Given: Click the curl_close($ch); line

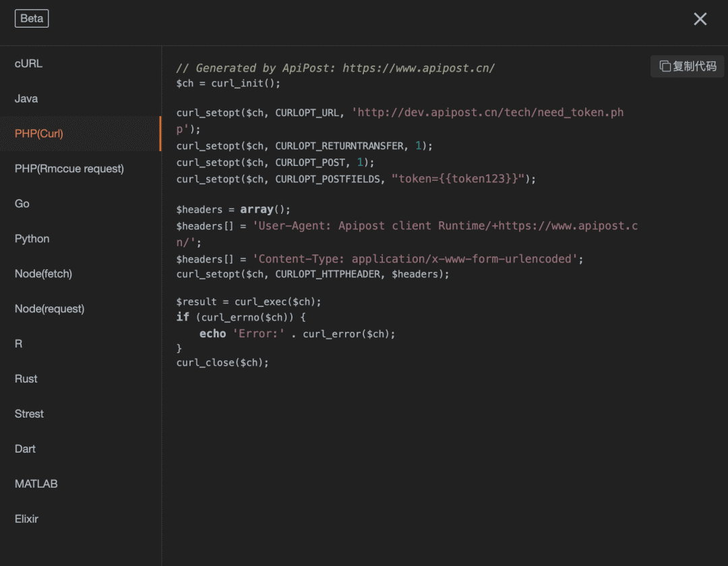Looking at the screenshot, I should 222,363.
